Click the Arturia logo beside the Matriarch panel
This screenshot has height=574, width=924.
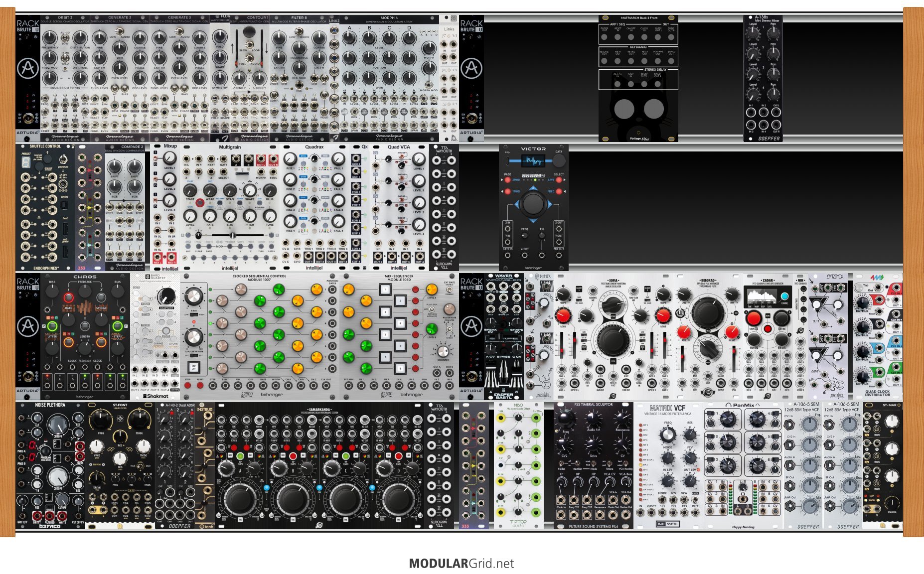[x=471, y=68]
